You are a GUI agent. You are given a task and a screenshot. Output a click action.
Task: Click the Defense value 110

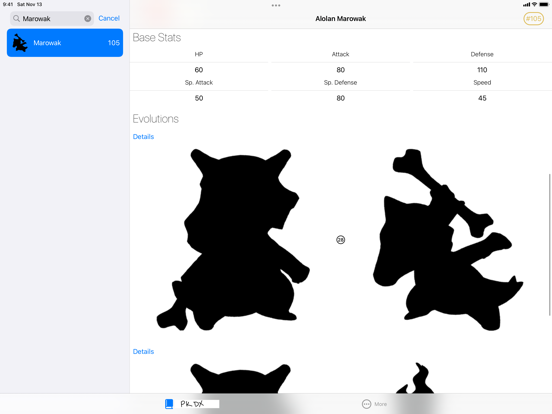pos(482,70)
